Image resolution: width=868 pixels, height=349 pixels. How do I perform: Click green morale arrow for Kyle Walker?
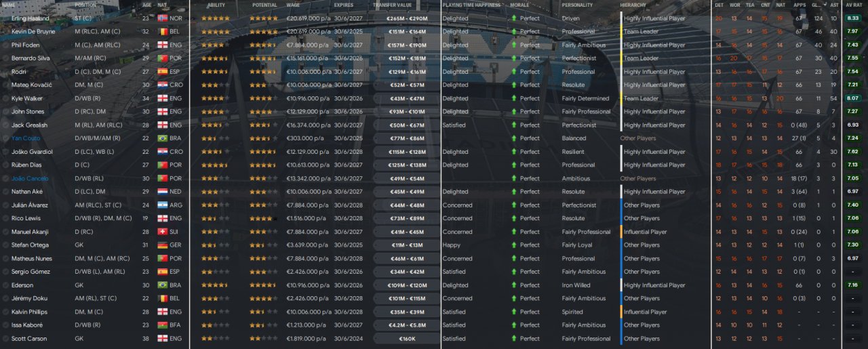click(514, 98)
